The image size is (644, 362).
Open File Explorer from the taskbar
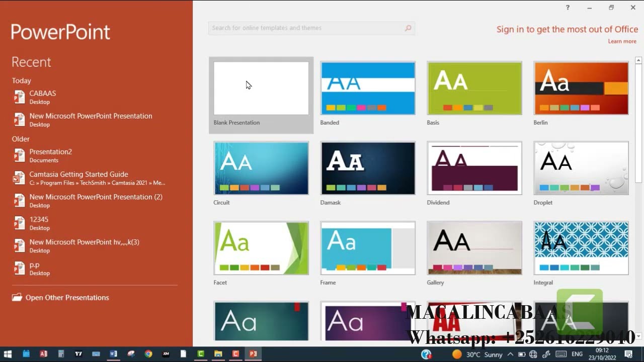218,354
